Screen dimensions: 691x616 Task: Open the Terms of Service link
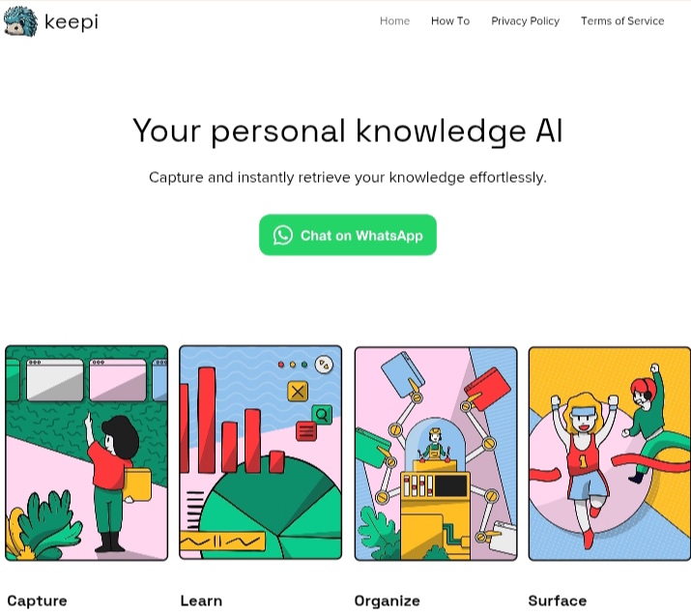pyautogui.click(x=622, y=20)
